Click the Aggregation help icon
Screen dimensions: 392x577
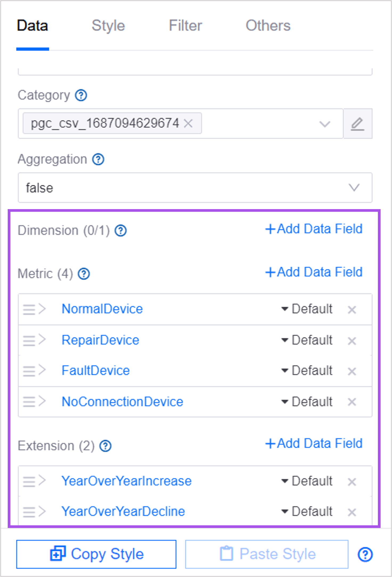click(98, 160)
